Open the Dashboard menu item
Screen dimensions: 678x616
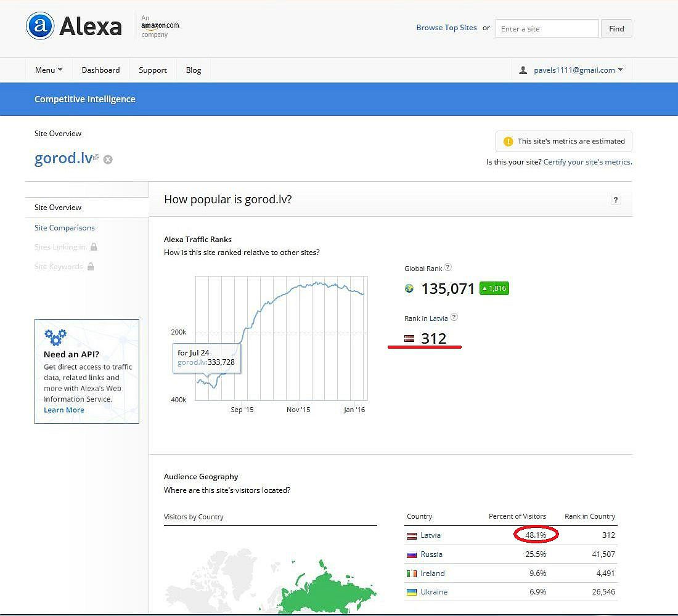click(100, 70)
